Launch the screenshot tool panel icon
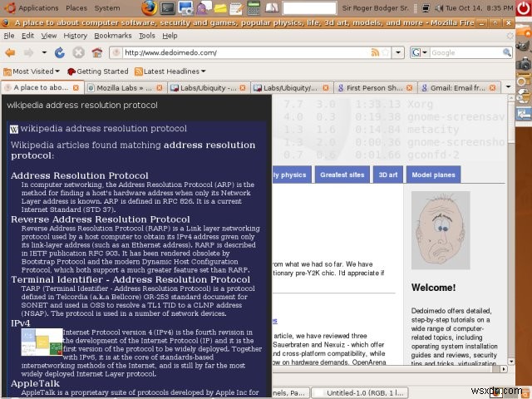The image size is (532, 399). coord(186,8)
